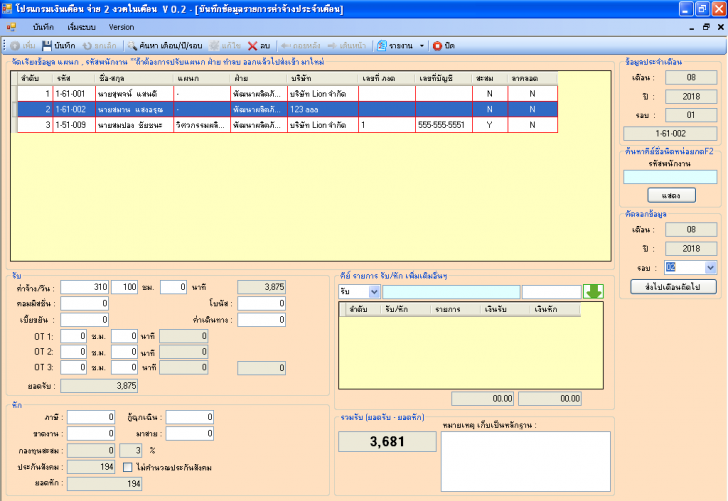The width and height of the screenshot is (728, 501).
Task: Open the บันทึก menu
Action: 43,27
